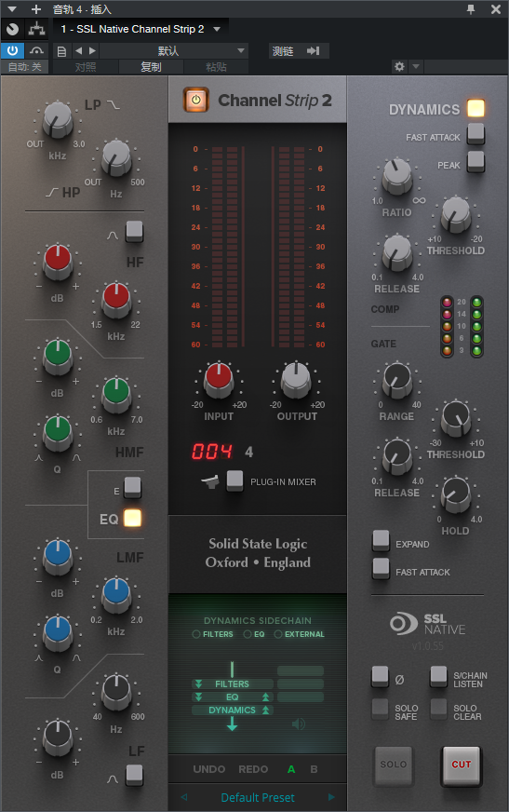Open the settings gear icon
The width and height of the screenshot is (509, 812).
[399, 66]
